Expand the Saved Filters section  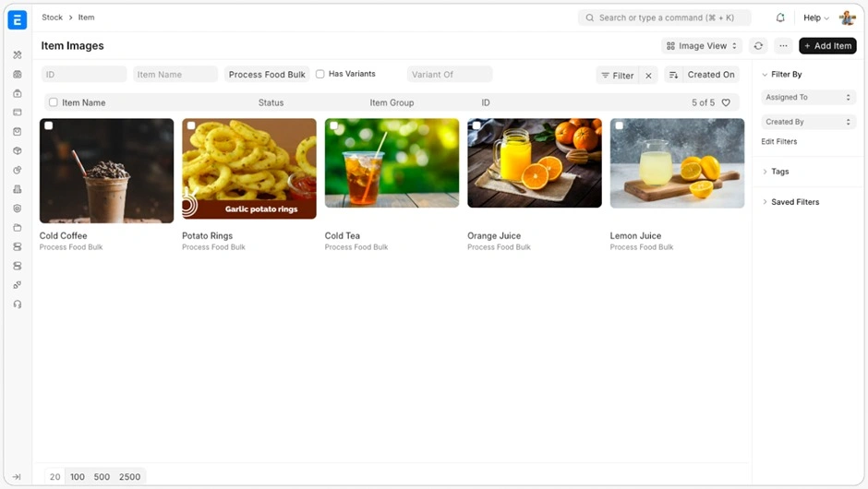click(794, 202)
